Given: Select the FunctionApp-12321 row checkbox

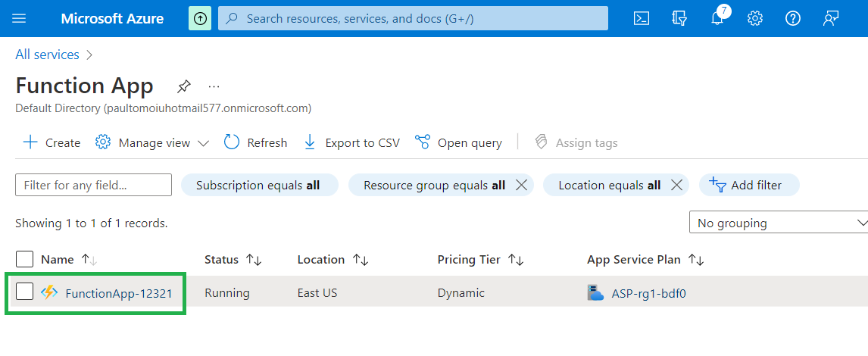Looking at the screenshot, I should tap(24, 291).
